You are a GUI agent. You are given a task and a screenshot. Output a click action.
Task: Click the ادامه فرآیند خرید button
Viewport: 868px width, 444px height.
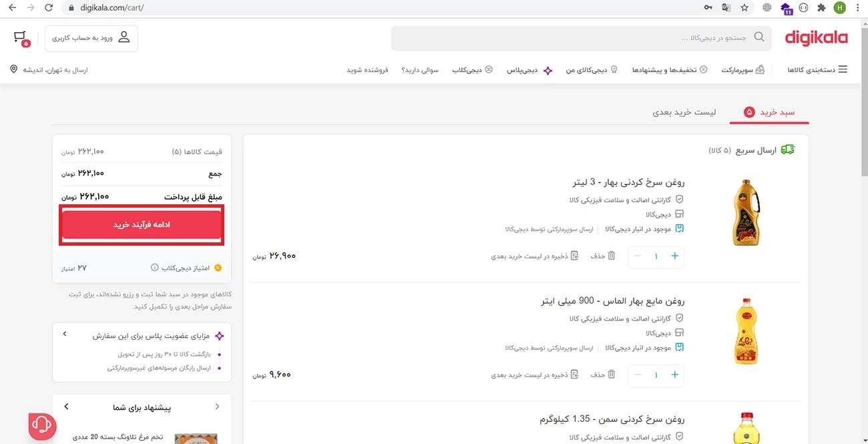click(142, 224)
